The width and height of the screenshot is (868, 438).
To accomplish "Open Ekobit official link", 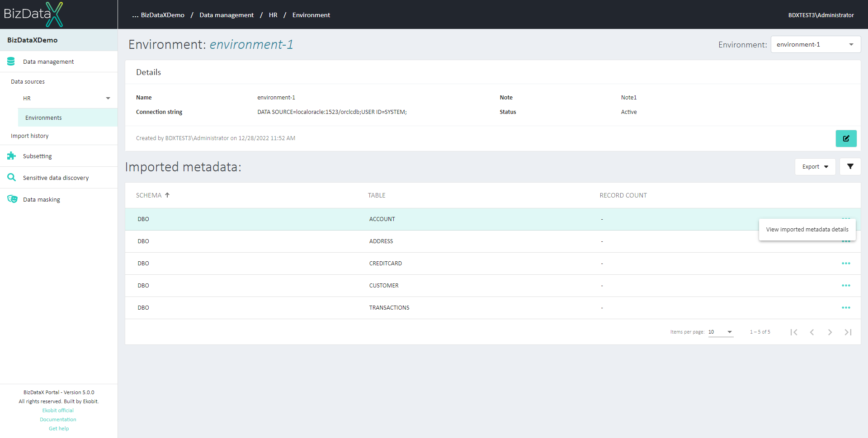I will pyautogui.click(x=58, y=410).
